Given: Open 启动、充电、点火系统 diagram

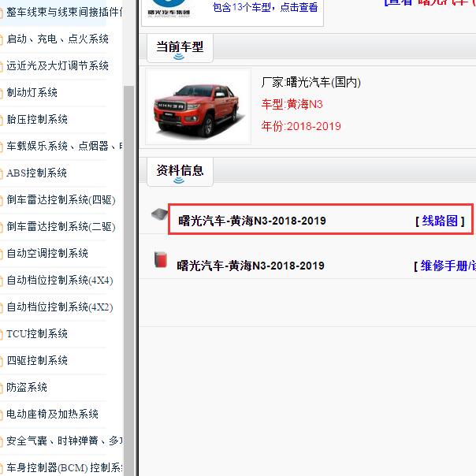Looking at the screenshot, I should click(x=58, y=39).
